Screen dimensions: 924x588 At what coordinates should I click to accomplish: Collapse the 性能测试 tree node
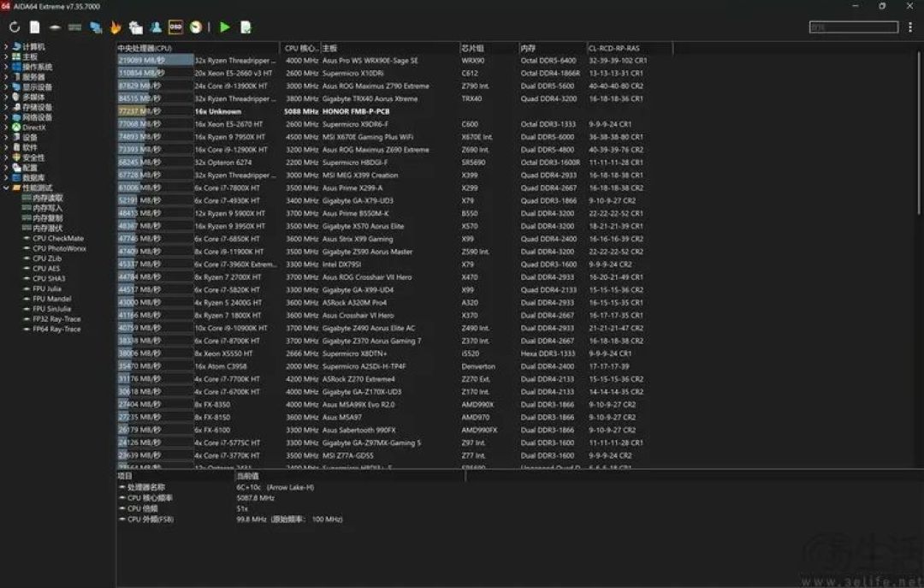click(6, 187)
